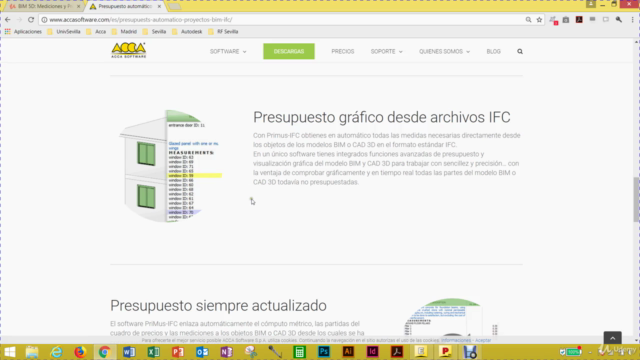Open the Autodesk bookmark folder
This screenshot has width=640, height=360.
click(x=187, y=31)
